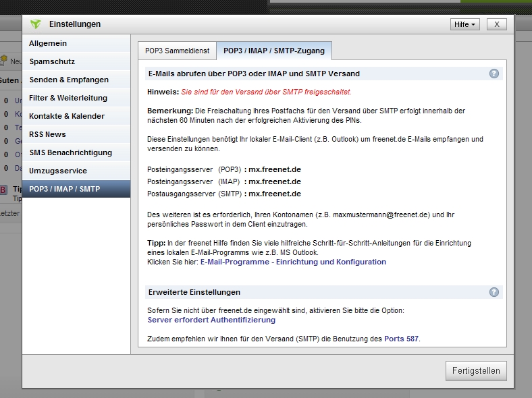Screen dimensions: 532x398
Task: Click the POP3 server value mx.freenet.de
Action: [275, 169]
